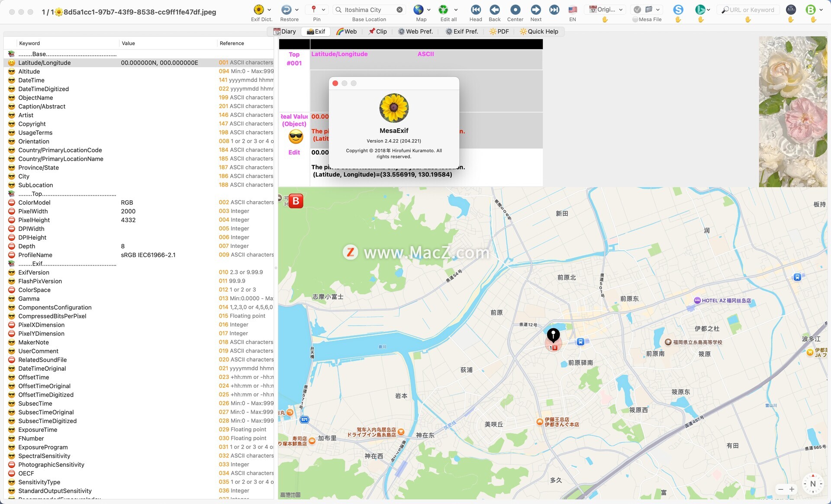Open Map dropdown arrow
Image resolution: width=831 pixels, height=504 pixels.
(429, 10)
